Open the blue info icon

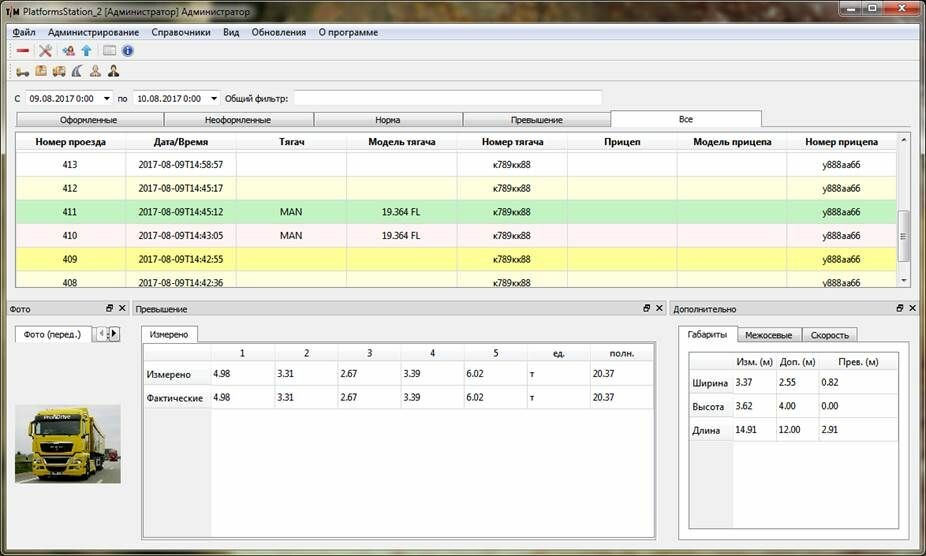pyautogui.click(x=128, y=51)
